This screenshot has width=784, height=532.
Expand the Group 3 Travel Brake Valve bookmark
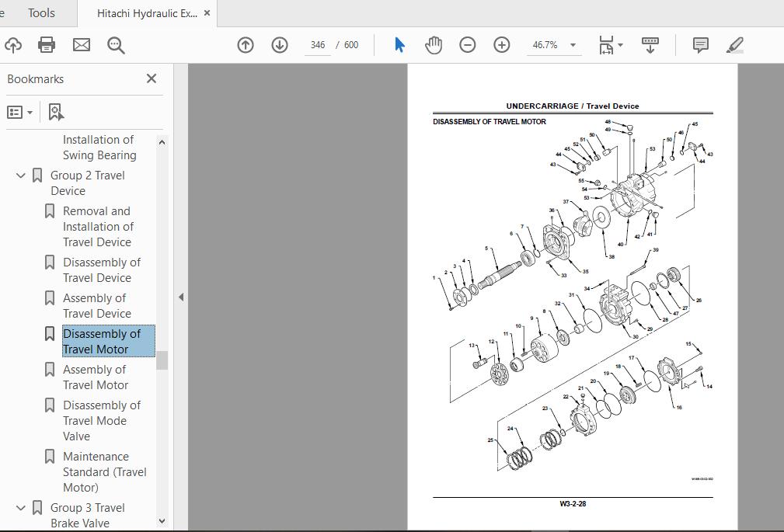click(x=20, y=507)
